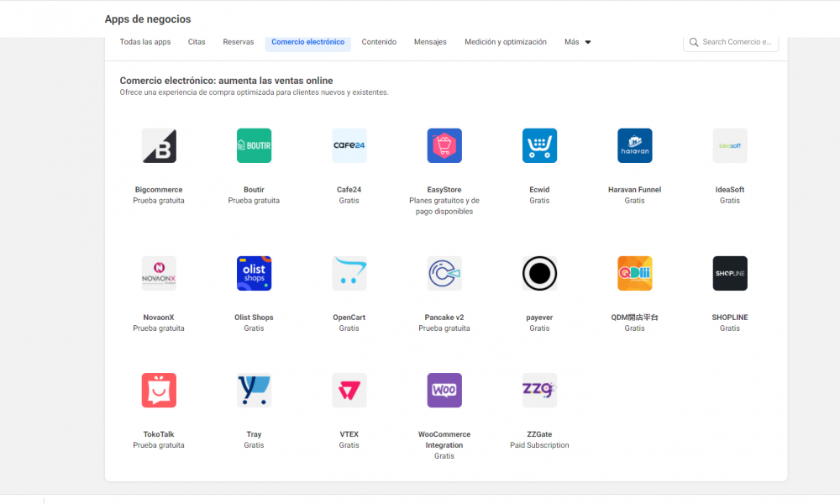Click the Planes gratuitos y de pago text

(444, 206)
